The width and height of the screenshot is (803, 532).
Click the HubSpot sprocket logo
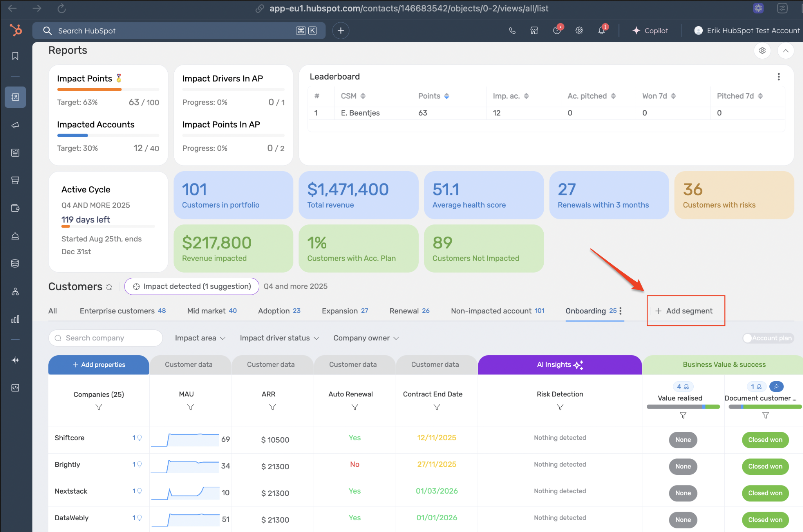[16, 30]
